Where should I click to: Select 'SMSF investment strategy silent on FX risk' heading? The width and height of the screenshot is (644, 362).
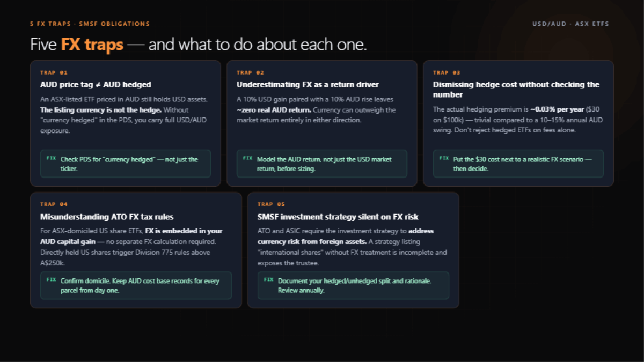(x=338, y=217)
